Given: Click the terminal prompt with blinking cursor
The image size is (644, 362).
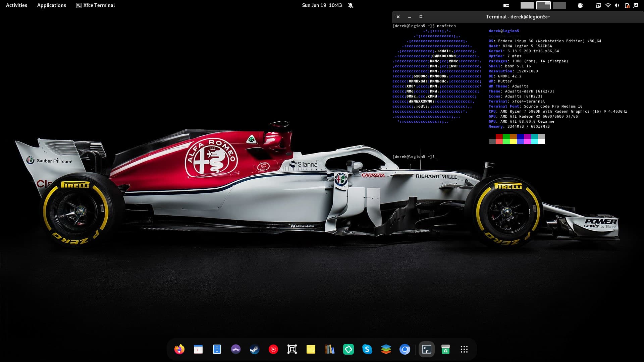Looking at the screenshot, I should [x=416, y=157].
